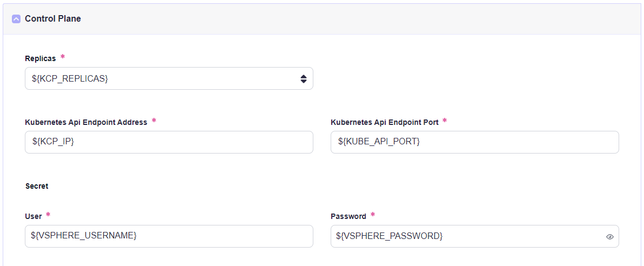Click the Kubernetes Api Endpoint Address label
This screenshot has height=266, width=644.
86,122
